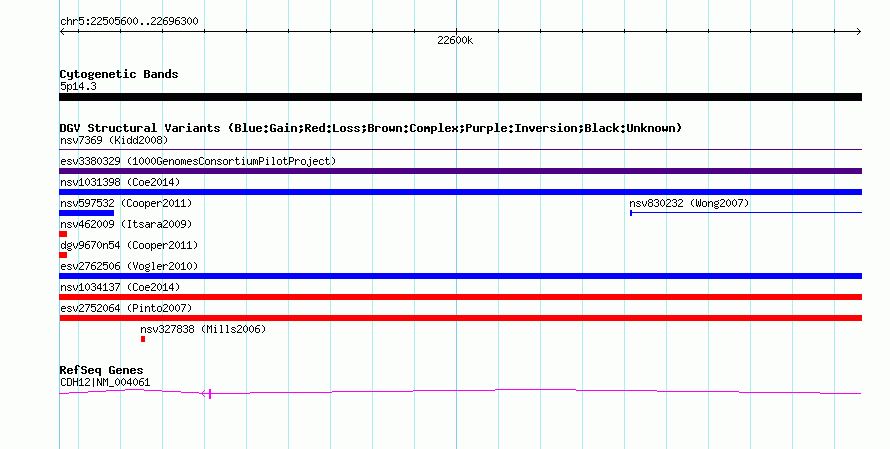Open nsv1031398 (Coe2014) variant label
The height and width of the screenshot is (449, 890).
click(x=120, y=182)
